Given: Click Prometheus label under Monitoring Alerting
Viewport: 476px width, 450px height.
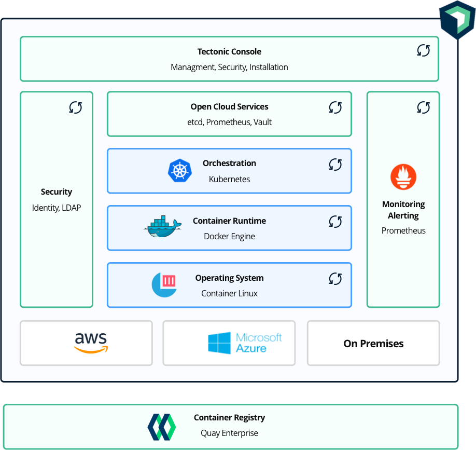Looking at the screenshot, I should pyautogui.click(x=403, y=230).
